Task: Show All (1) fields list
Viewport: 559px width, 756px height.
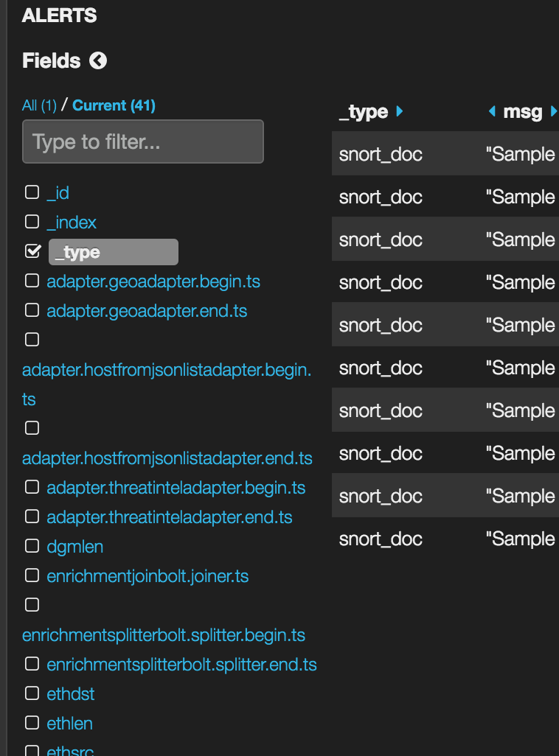Action: 39,105
